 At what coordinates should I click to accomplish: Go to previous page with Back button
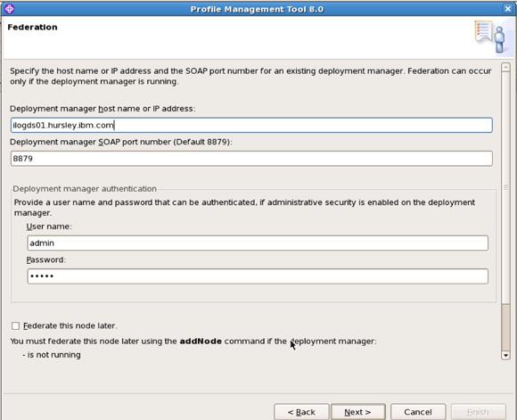(301, 412)
